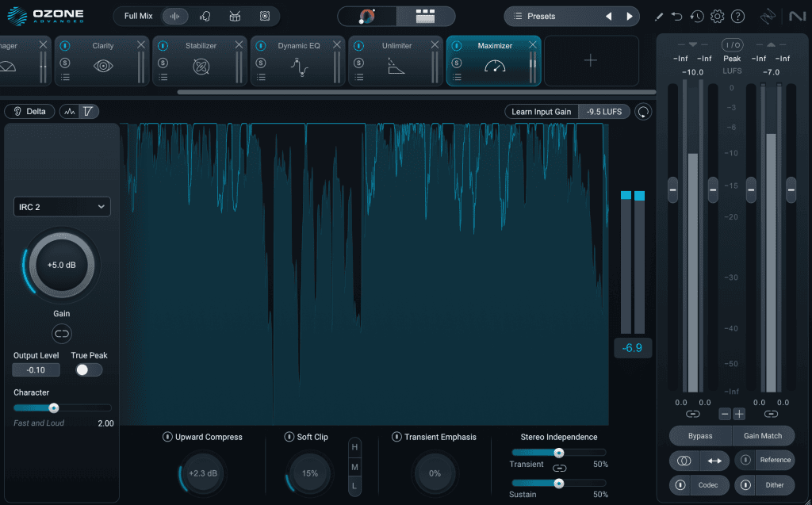Solo the Unlimiter module
This screenshot has width=812, height=505.
(359, 63)
